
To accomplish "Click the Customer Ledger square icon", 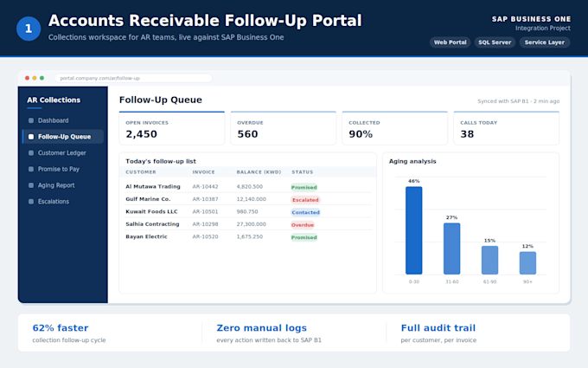I will (31, 153).
